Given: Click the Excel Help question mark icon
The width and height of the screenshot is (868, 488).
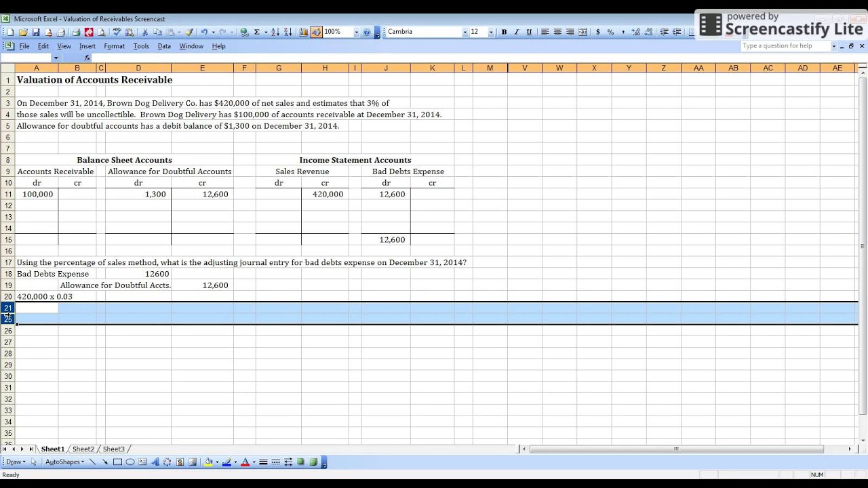Looking at the screenshot, I should (367, 32).
